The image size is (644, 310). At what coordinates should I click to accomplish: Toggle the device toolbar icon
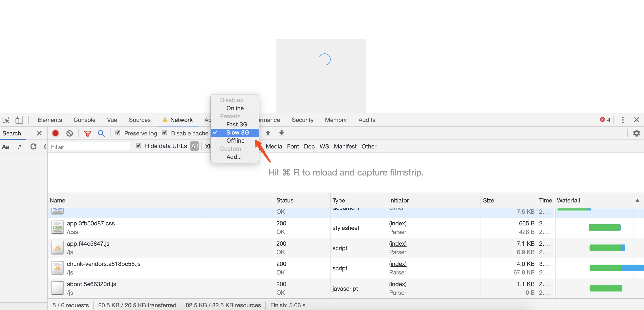(x=19, y=120)
